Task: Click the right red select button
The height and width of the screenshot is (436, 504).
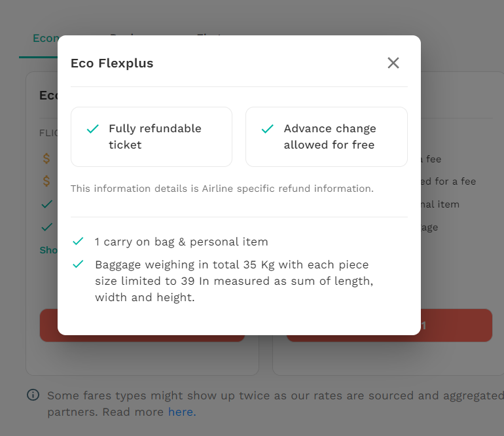Action: pos(456,325)
